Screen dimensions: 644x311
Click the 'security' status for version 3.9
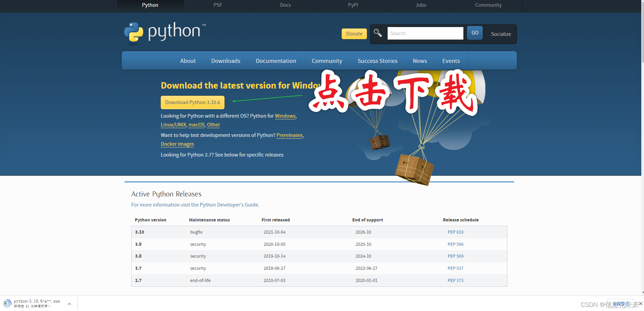(x=198, y=244)
